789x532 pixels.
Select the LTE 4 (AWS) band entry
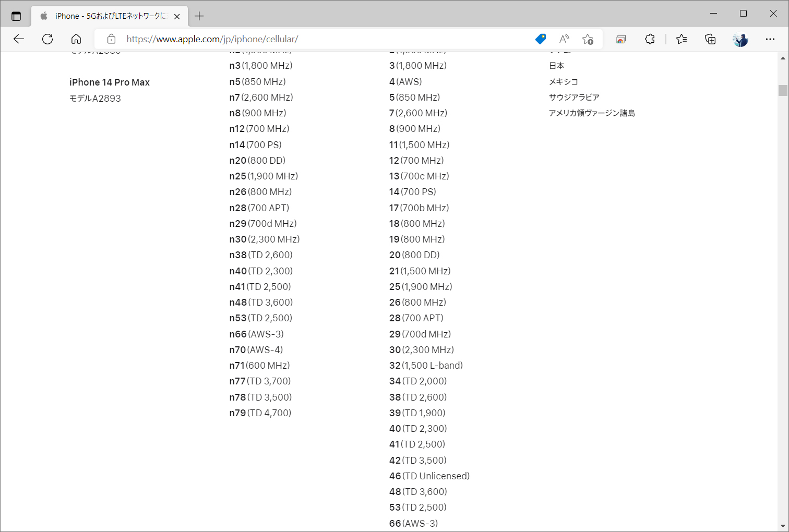(405, 82)
